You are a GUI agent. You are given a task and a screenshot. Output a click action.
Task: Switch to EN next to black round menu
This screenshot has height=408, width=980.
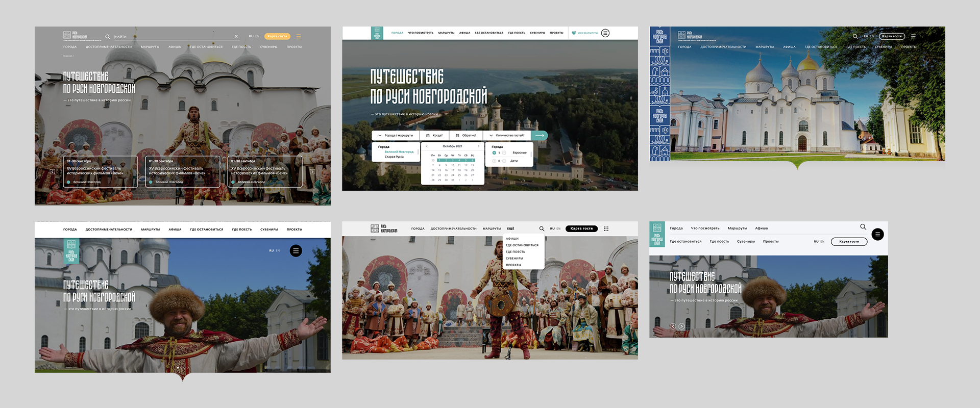278,250
